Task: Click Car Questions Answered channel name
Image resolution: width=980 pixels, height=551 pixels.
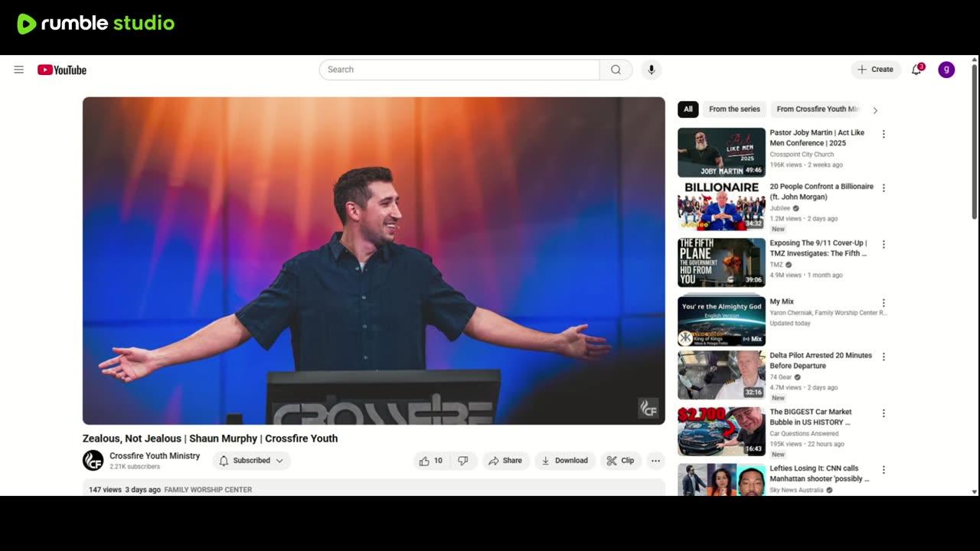Action: point(804,434)
